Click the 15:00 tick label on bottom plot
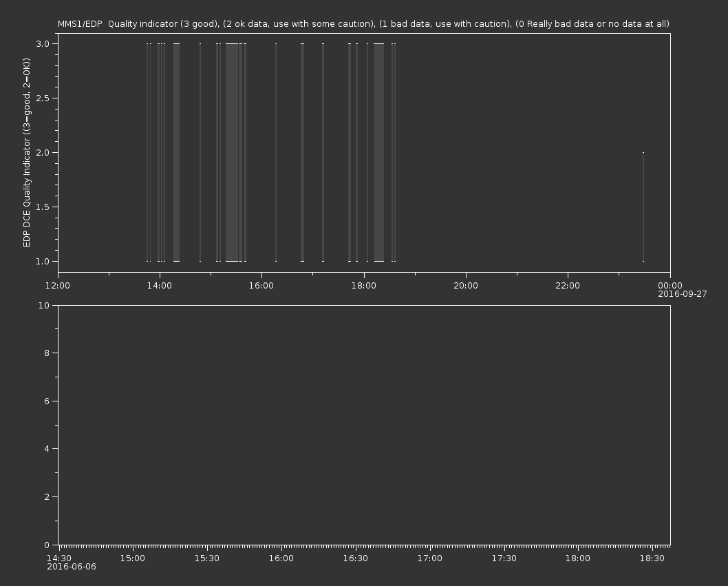The height and width of the screenshot is (586, 728). point(133,558)
